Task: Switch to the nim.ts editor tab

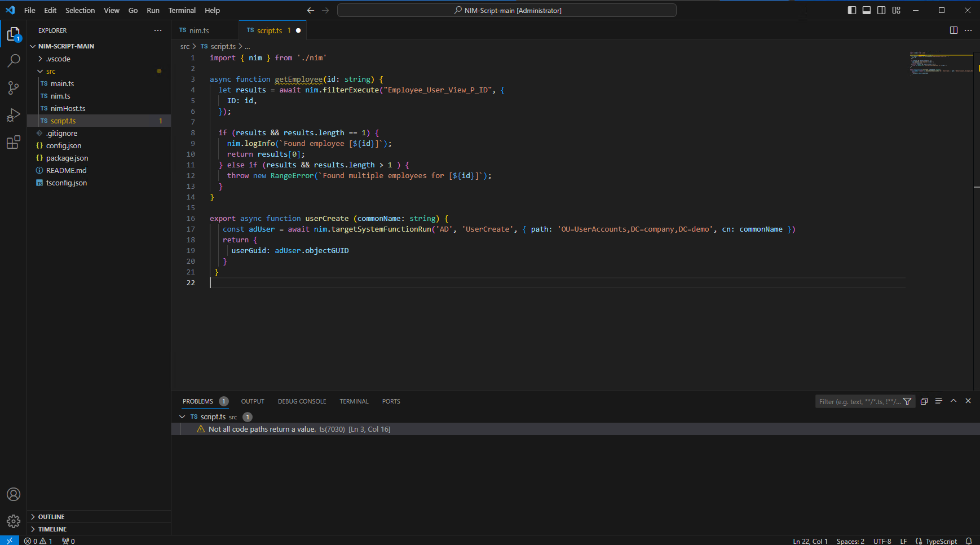Action: pos(198,30)
